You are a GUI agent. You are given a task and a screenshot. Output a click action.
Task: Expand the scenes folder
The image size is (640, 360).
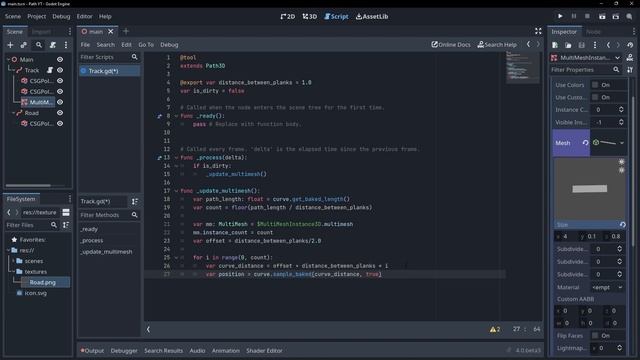coord(13,261)
